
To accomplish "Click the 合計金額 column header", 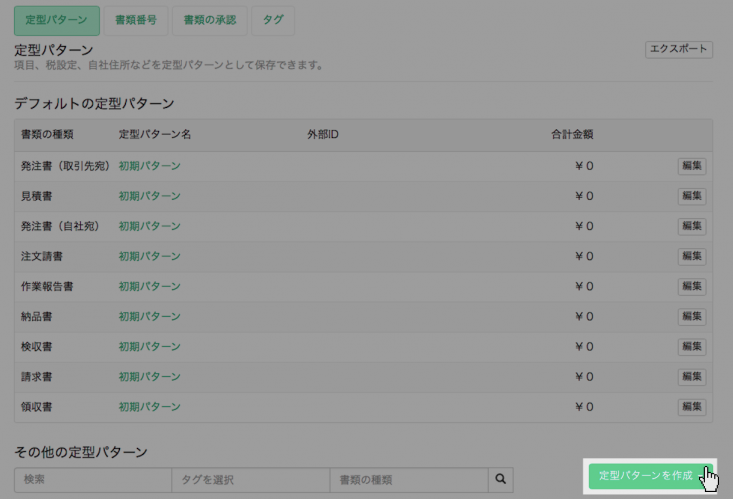I will point(572,135).
